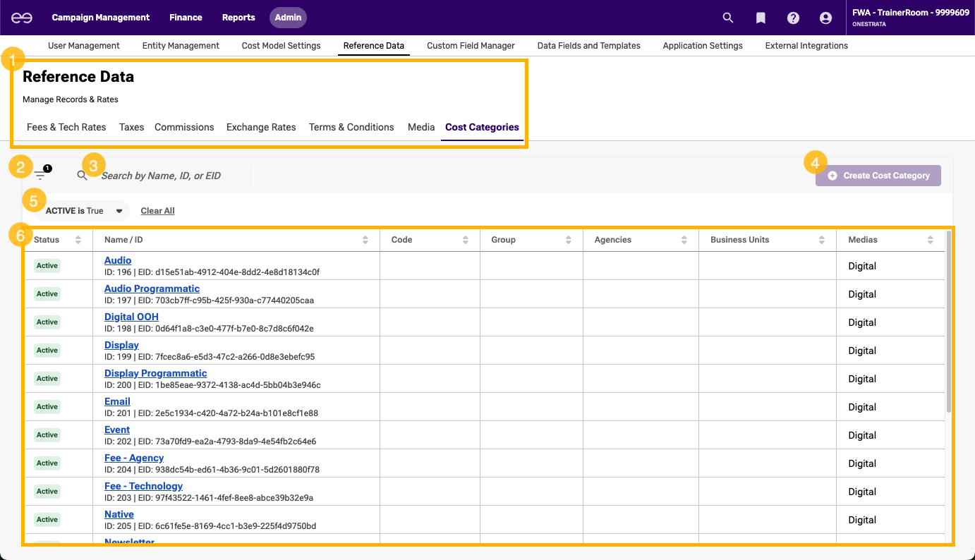The width and height of the screenshot is (975, 560).
Task: Open the user account profile icon
Action: click(x=825, y=18)
